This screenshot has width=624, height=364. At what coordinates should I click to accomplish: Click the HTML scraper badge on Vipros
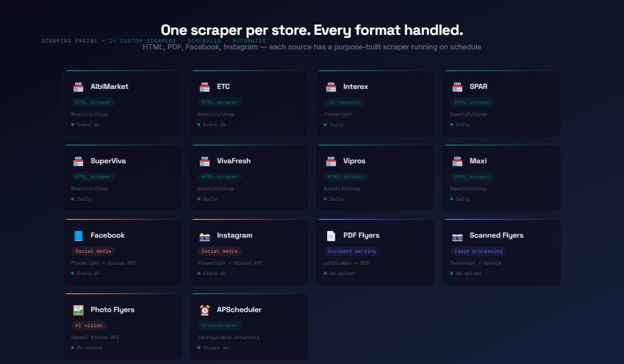[346, 177]
